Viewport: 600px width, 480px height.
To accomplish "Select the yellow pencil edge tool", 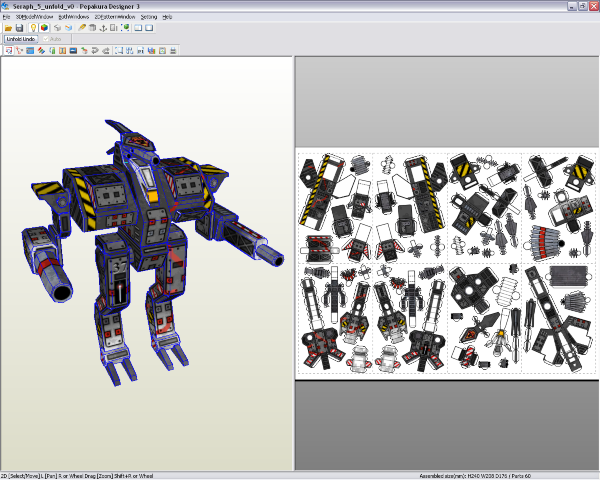I will pos(82,28).
